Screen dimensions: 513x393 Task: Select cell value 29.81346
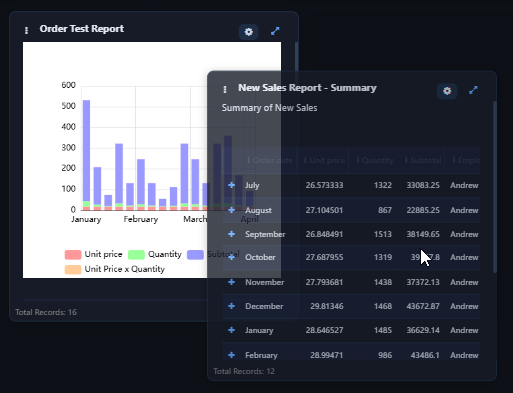click(327, 306)
